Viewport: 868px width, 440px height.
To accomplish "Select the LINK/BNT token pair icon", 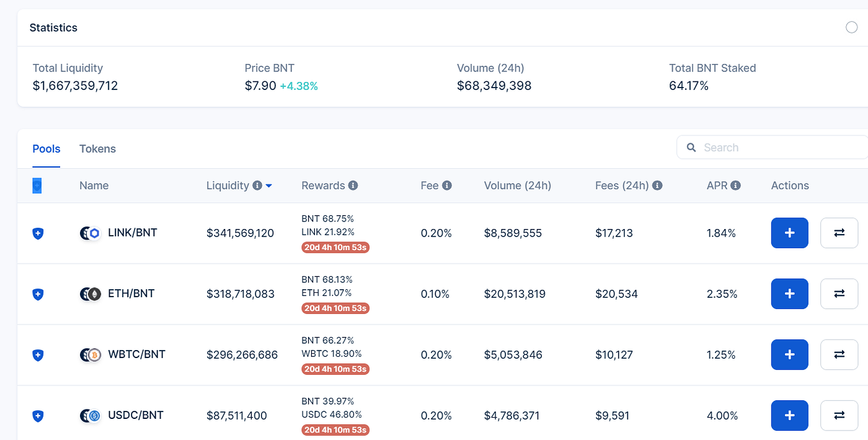I will pos(90,233).
